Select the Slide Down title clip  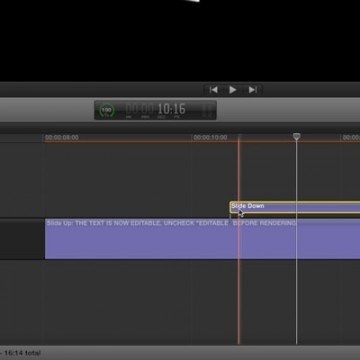[295, 207]
